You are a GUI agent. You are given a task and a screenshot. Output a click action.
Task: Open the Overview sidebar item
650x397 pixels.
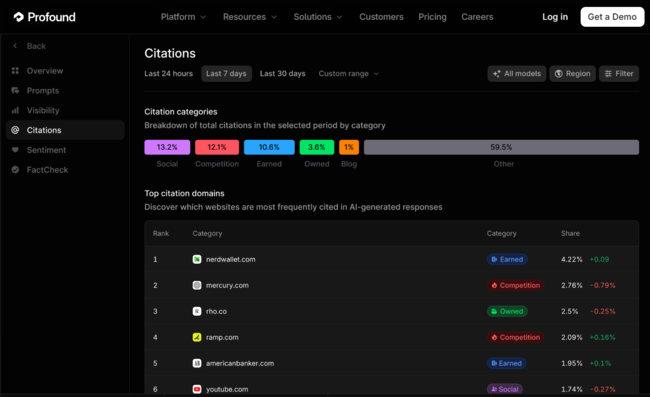pyautogui.click(x=65, y=71)
